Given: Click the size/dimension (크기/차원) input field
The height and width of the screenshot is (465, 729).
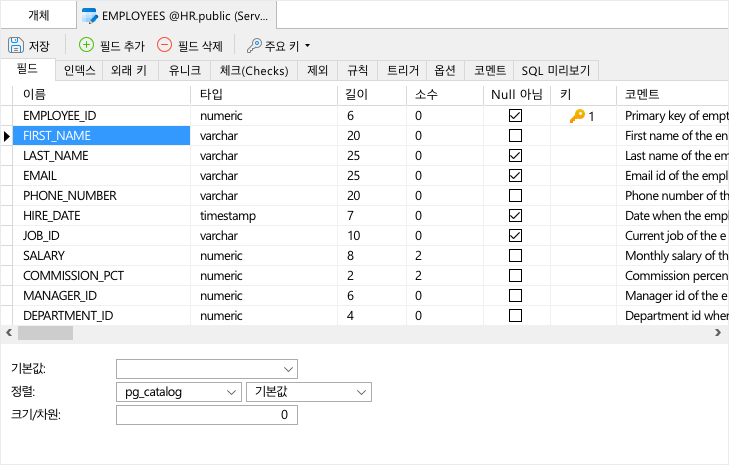Looking at the screenshot, I should pos(206,415).
